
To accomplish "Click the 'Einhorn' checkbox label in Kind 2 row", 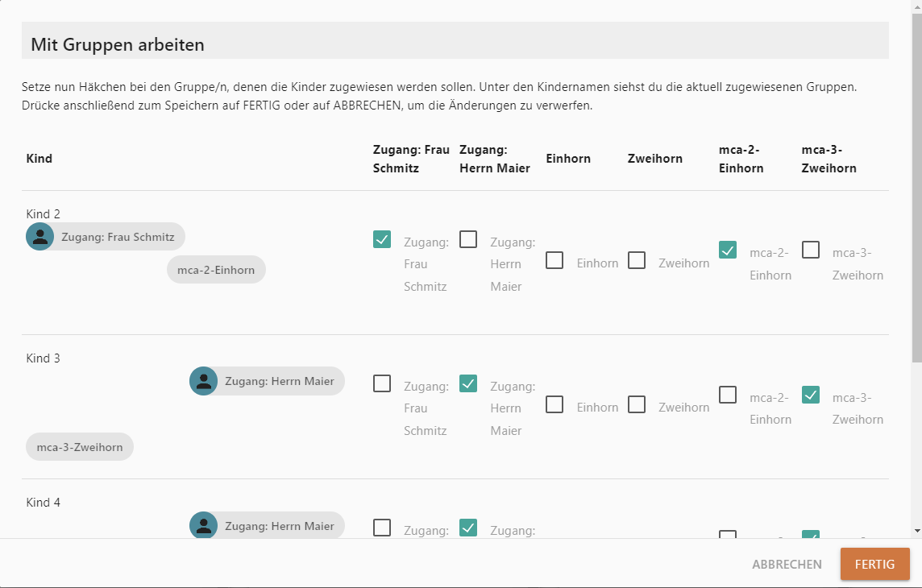I will coord(597,263).
